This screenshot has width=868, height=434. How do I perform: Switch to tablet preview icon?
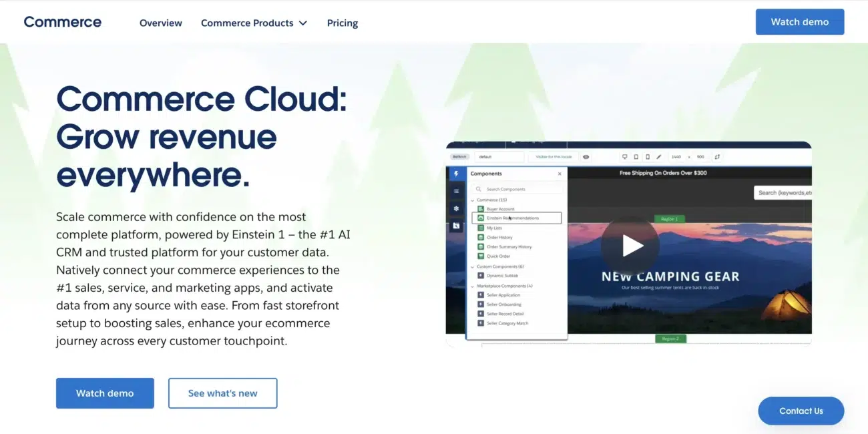click(636, 156)
